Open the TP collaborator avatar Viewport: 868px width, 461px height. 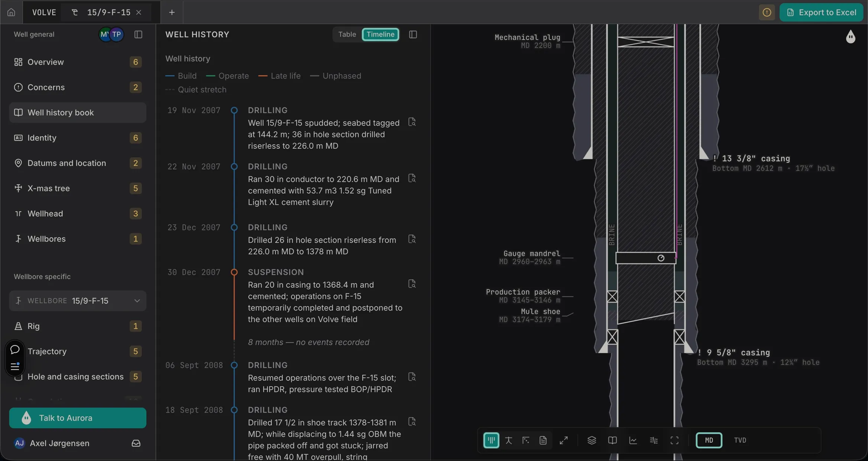(x=117, y=34)
